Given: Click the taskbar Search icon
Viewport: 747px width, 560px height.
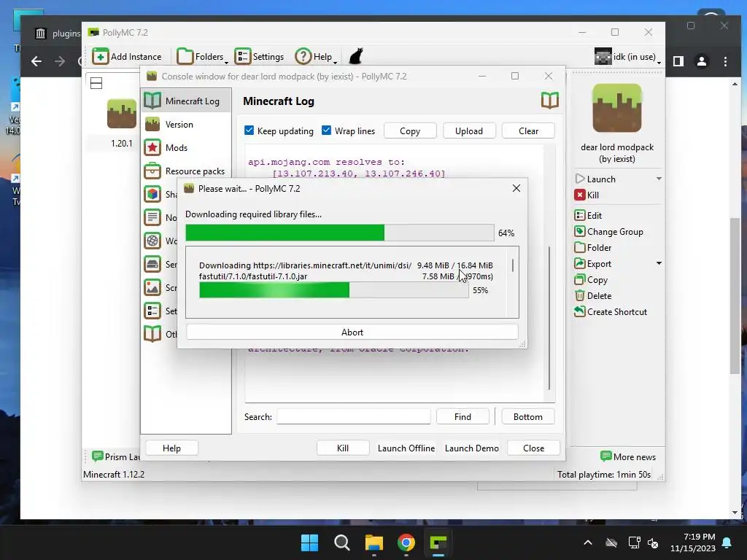Looking at the screenshot, I should pos(342,542).
